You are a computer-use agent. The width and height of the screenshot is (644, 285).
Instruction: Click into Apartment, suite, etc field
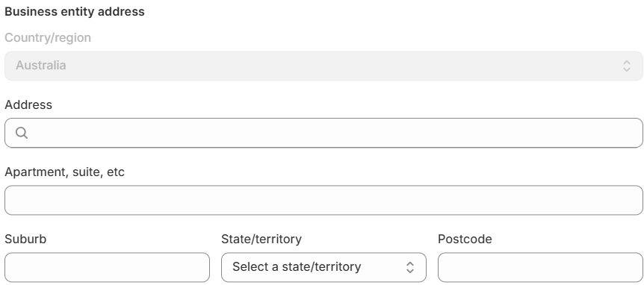[323, 200]
